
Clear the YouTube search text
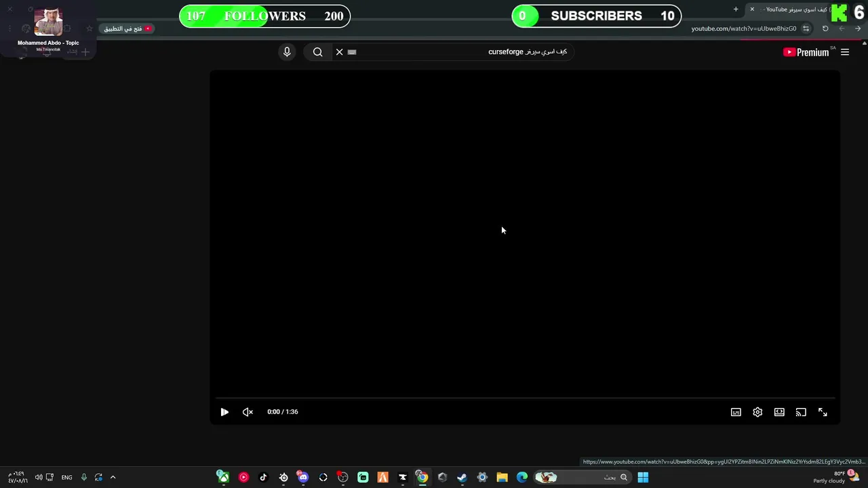[x=340, y=52]
